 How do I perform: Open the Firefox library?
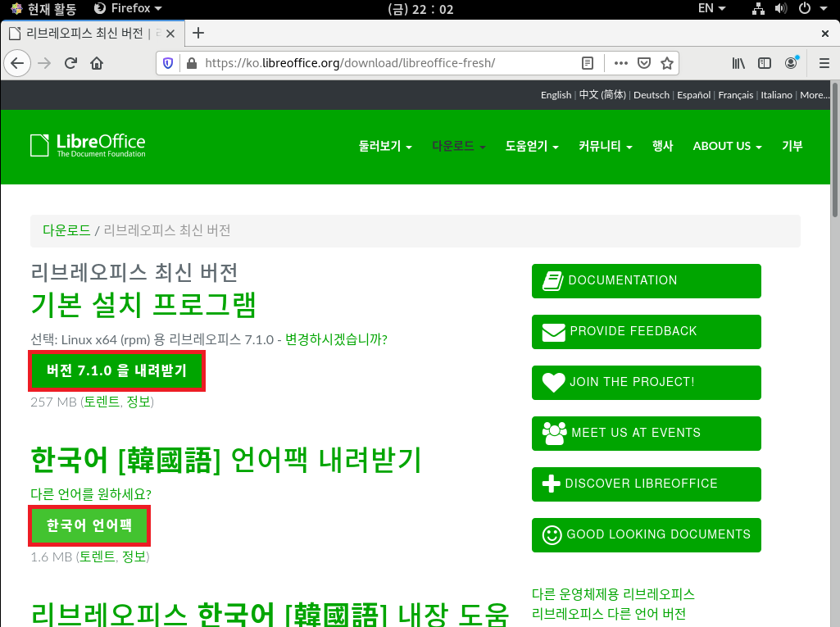[x=738, y=63]
